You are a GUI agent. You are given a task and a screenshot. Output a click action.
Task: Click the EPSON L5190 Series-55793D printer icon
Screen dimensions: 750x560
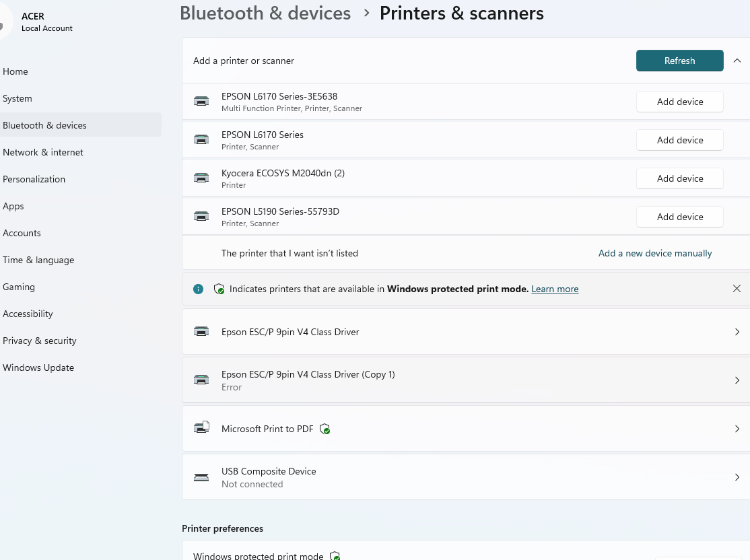tap(201, 216)
